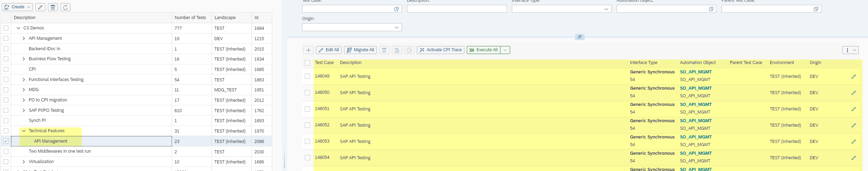The height and width of the screenshot is (171, 868).
Task: Open the Execute All dropdown arrow
Action: pos(505,50)
